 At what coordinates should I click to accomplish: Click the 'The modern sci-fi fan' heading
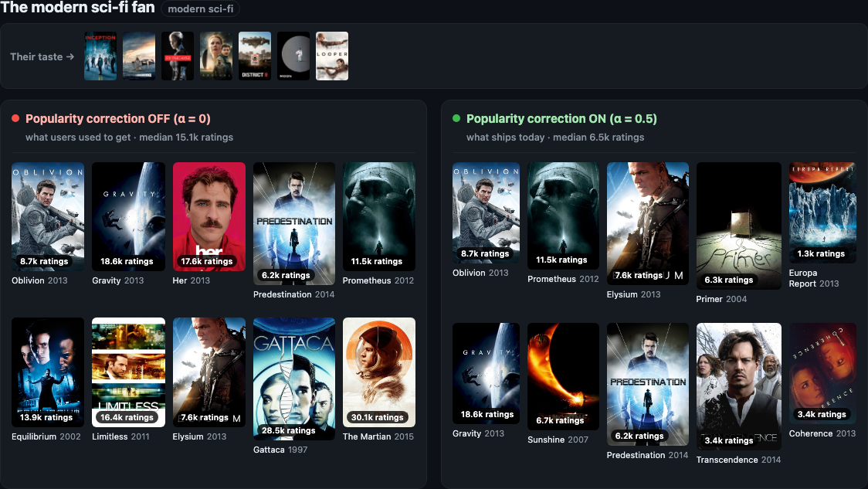[x=77, y=8]
